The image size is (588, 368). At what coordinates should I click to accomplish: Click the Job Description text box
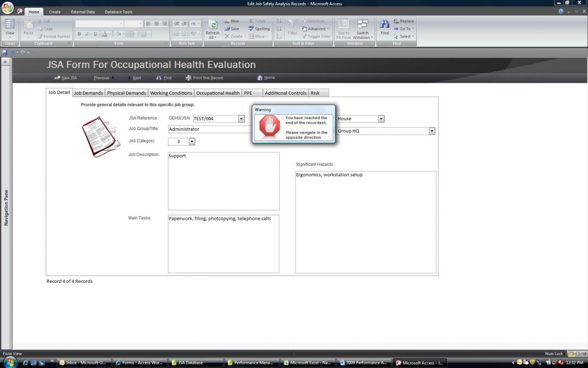(x=224, y=181)
